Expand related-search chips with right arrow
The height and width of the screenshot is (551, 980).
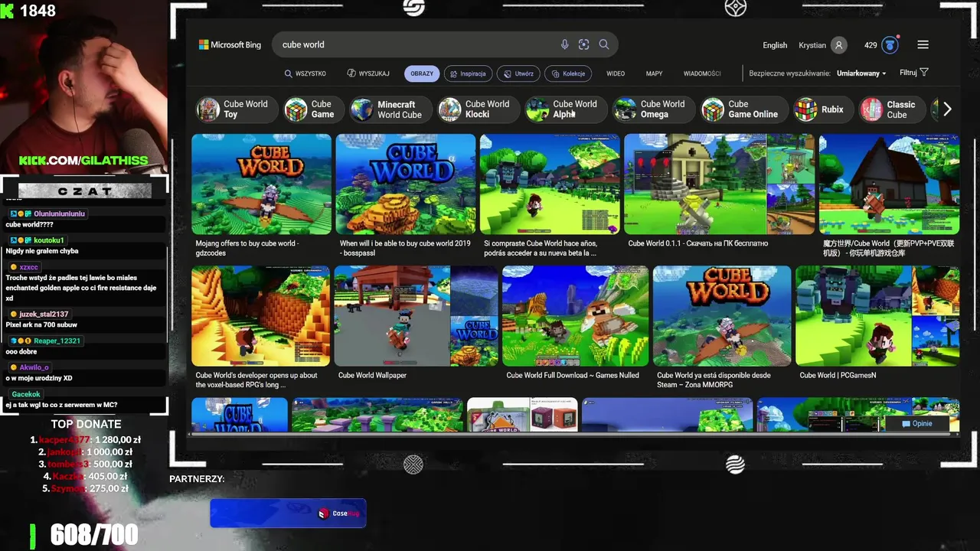point(947,109)
